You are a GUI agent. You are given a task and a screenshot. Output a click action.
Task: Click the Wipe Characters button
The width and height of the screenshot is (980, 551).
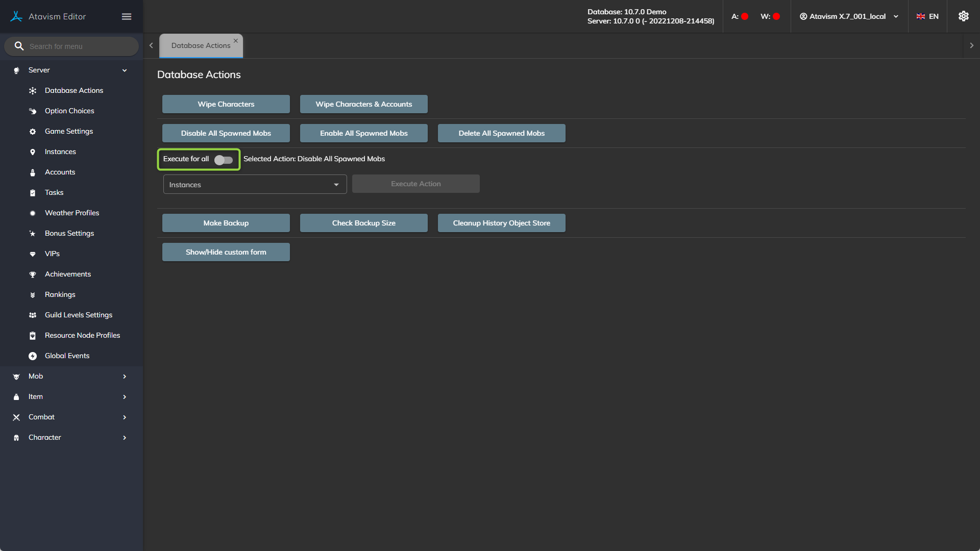pos(226,104)
